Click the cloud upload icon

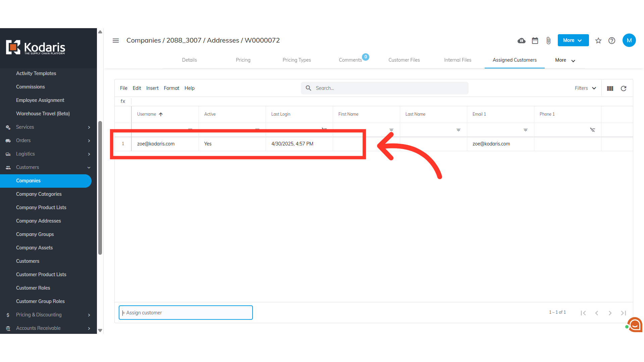(521, 41)
